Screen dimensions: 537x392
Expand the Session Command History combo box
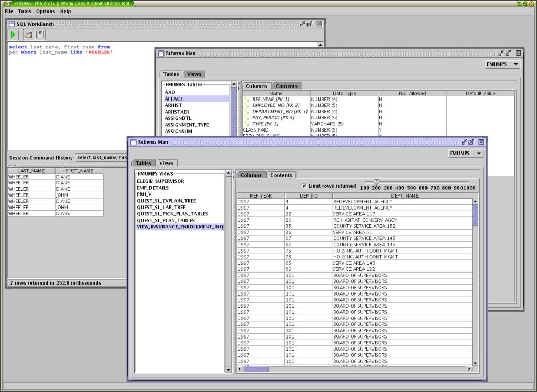point(101,157)
